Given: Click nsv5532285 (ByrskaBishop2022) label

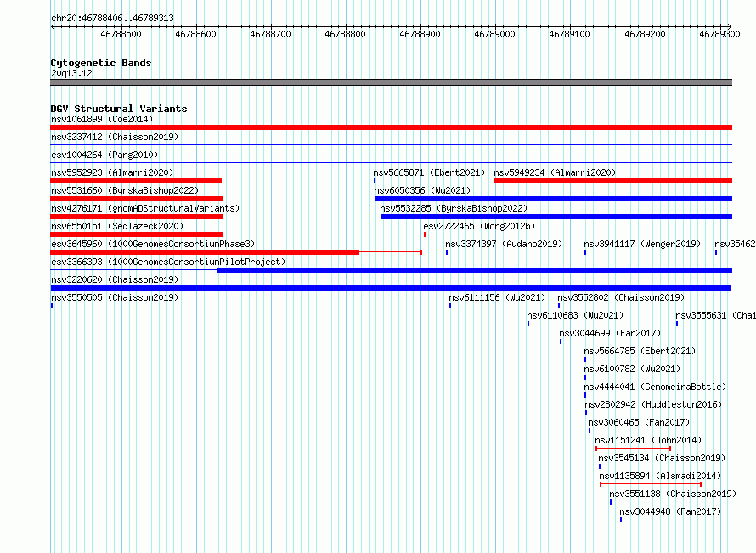Looking at the screenshot, I should pyautogui.click(x=454, y=208).
